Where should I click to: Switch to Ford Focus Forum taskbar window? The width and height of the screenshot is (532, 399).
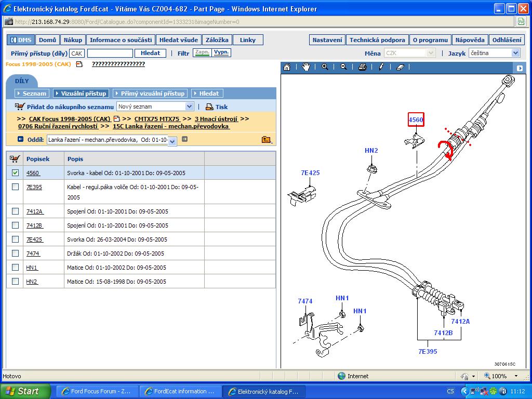coord(96,391)
